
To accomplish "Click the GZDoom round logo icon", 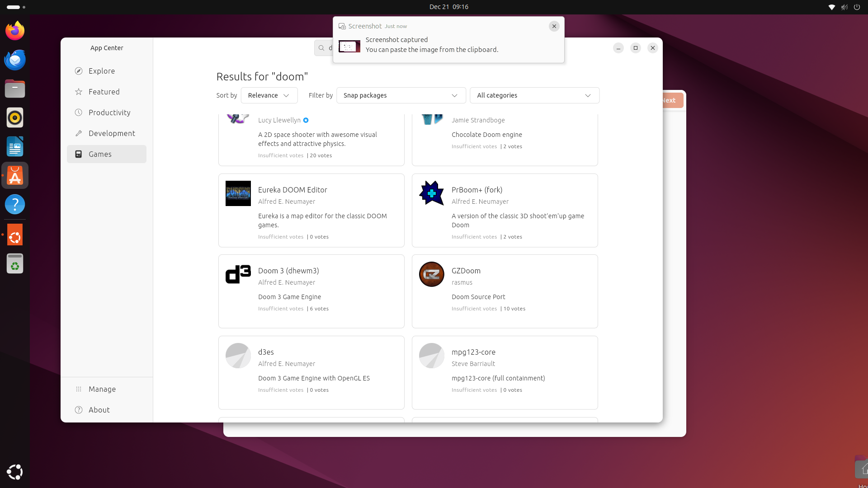I will coord(431,274).
